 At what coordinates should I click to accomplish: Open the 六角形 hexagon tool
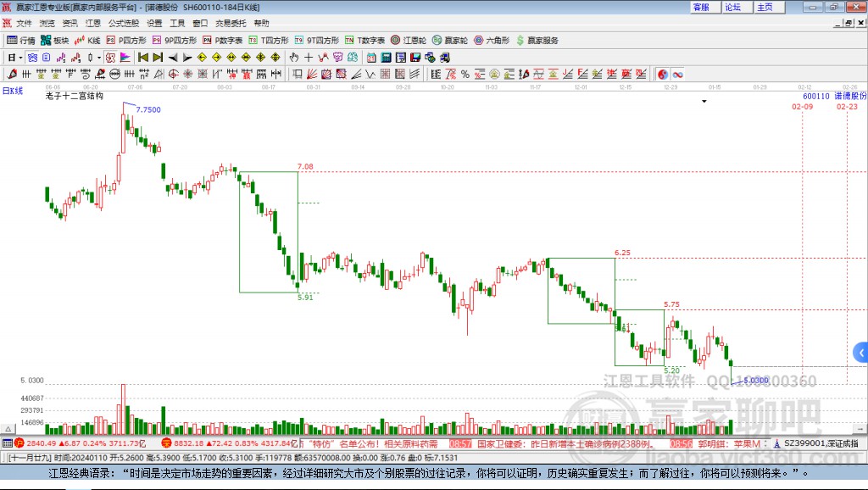(492, 41)
